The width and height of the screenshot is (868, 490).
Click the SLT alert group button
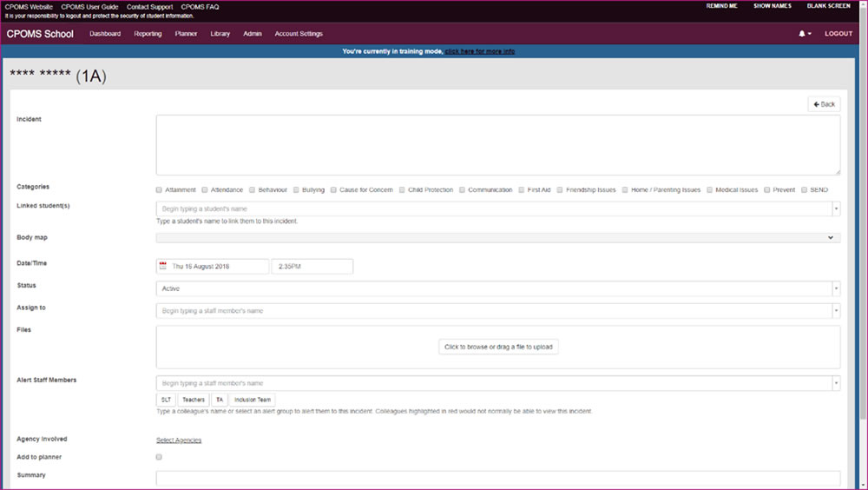pyautogui.click(x=166, y=400)
